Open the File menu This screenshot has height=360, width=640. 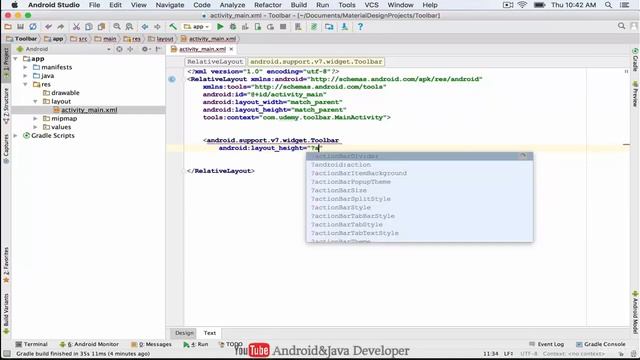94,5
